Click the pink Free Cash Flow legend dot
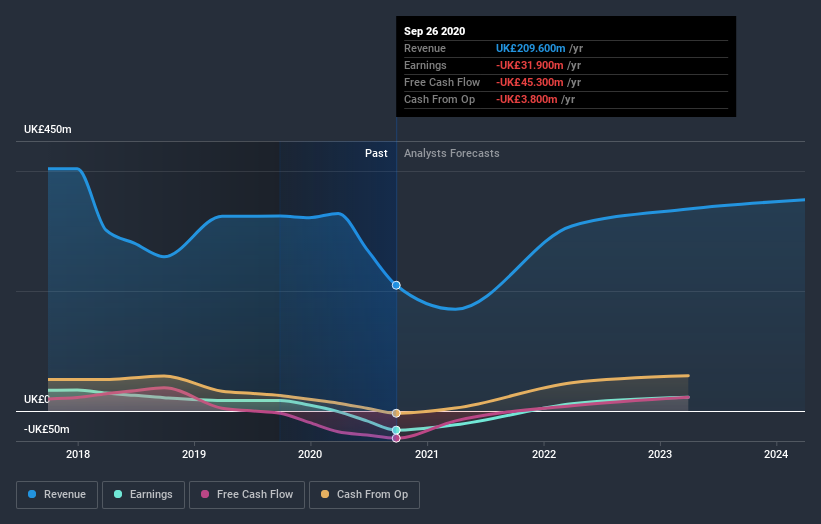Image resolution: width=821 pixels, height=524 pixels. pos(205,494)
